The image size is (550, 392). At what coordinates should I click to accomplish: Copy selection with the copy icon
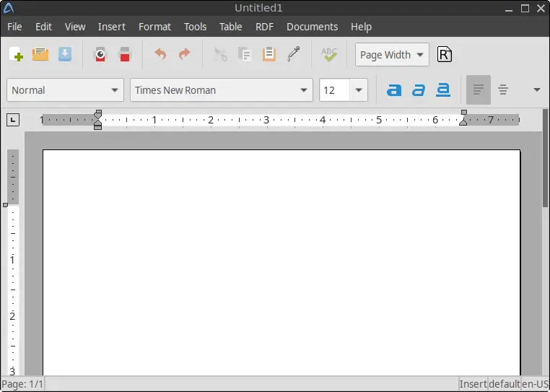point(245,54)
